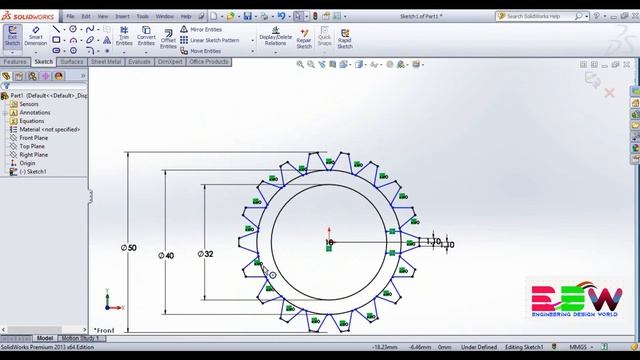Open the Help menu

(186, 16)
